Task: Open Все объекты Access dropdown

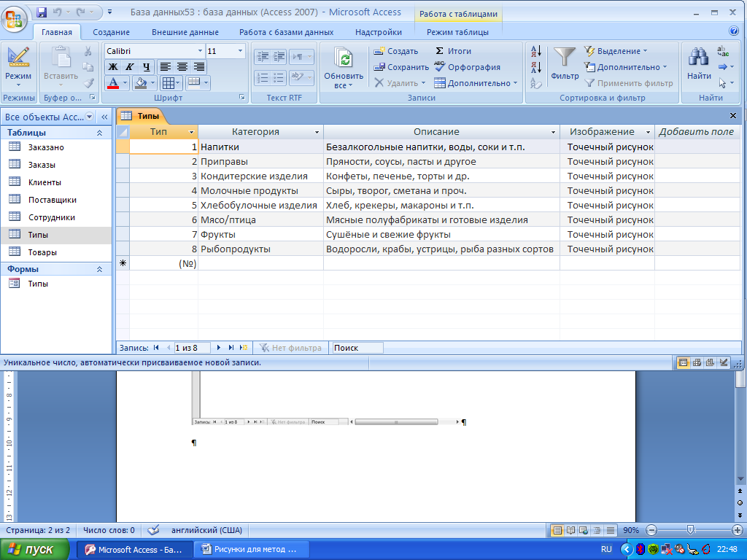Action: [89, 117]
